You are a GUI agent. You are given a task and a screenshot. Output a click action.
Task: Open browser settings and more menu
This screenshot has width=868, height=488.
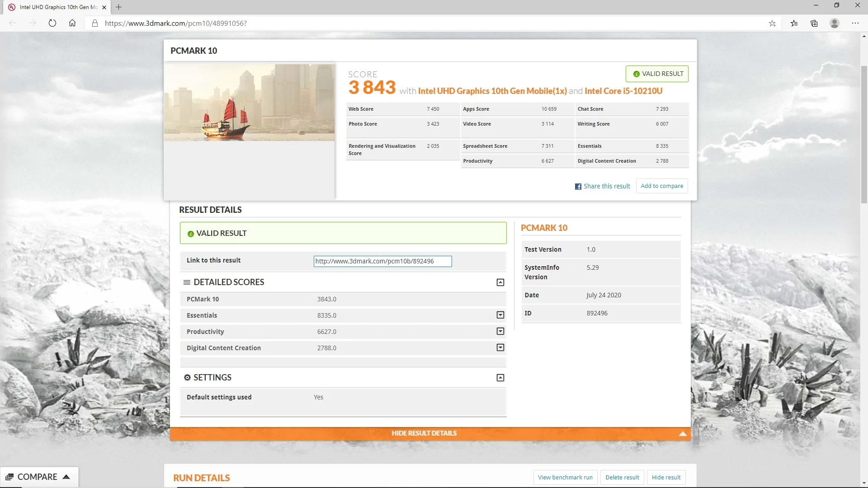point(855,23)
